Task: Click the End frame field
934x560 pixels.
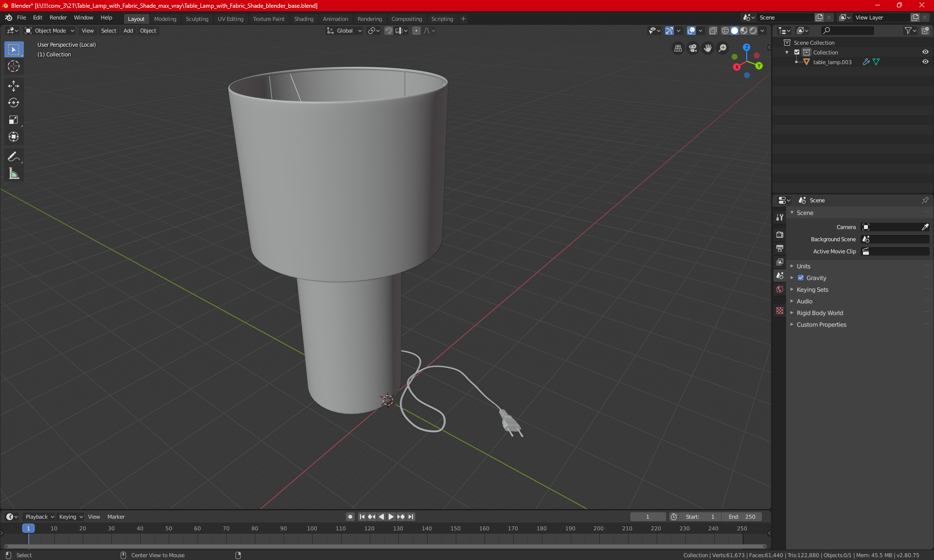Action: pyautogui.click(x=742, y=517)
